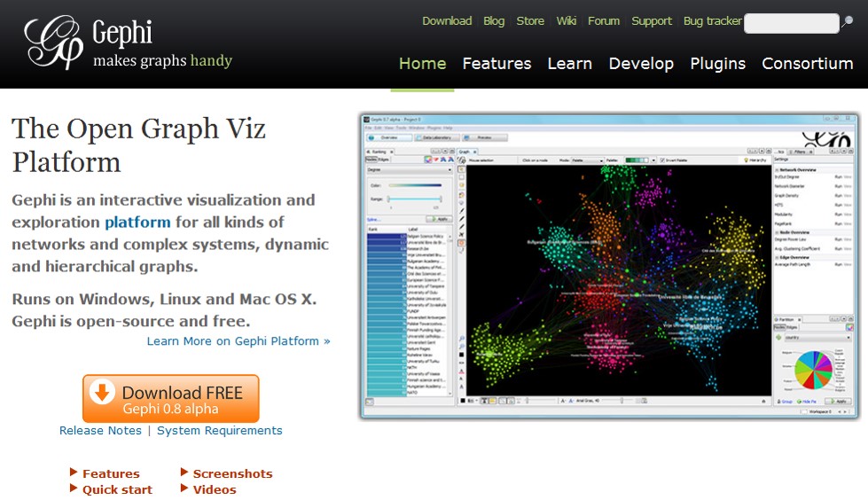This screenshot has height=500, width=868.
Task: Open the Degree dropdown in the Ranking panel
Action: pos(409,168)
